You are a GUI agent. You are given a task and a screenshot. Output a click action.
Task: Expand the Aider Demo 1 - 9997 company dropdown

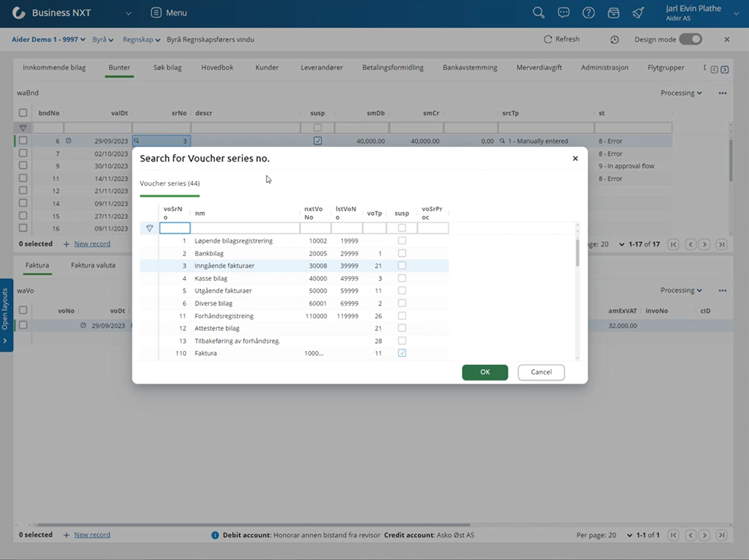pyautogui.click(x=48, y=40)
